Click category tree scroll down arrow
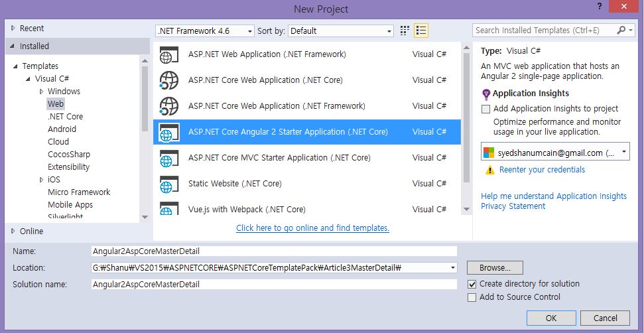644x333 pixels. point(145,217)
